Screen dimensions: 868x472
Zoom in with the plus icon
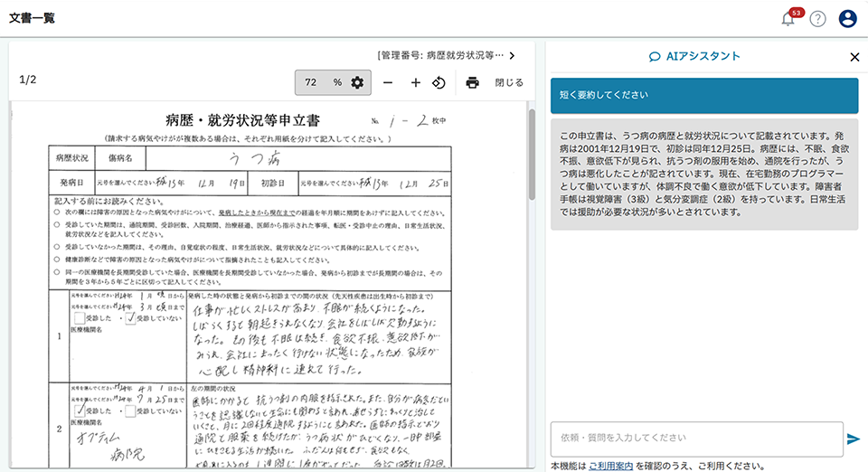click(416, 82)
